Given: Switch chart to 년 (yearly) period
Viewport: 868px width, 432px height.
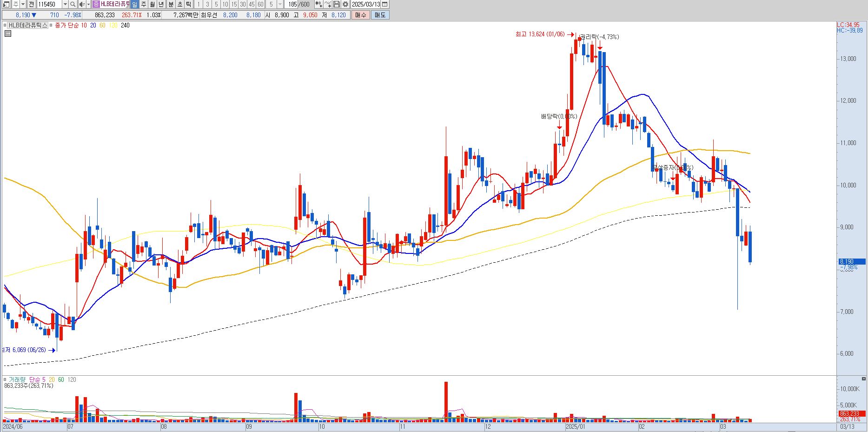Looking at the screenshot, I should 161,4.
